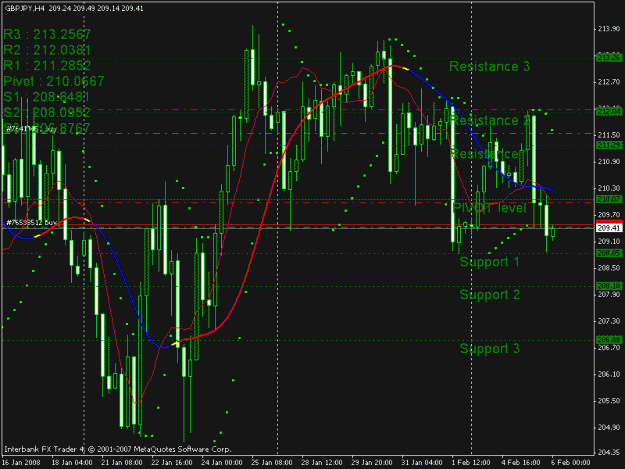Click the '16 Jan 2008' date label
The height and width of the screenshot is (469, 625).
21,463
